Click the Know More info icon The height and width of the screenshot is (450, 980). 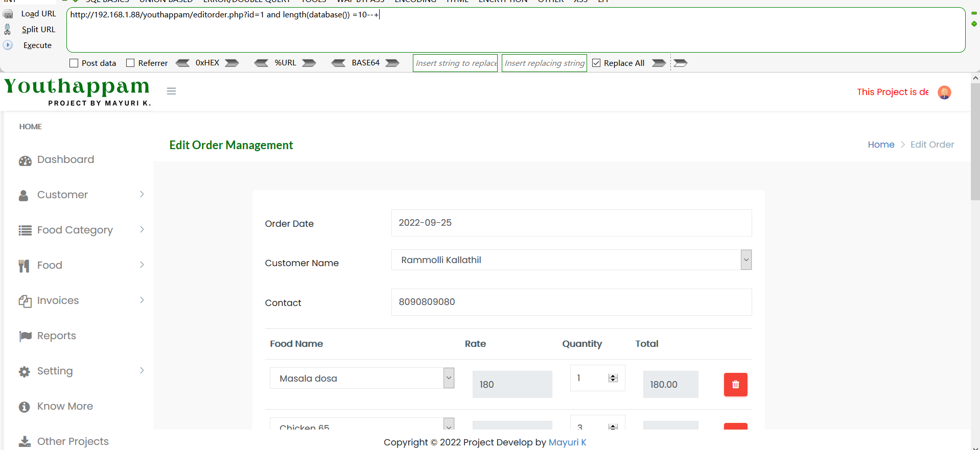25,407
